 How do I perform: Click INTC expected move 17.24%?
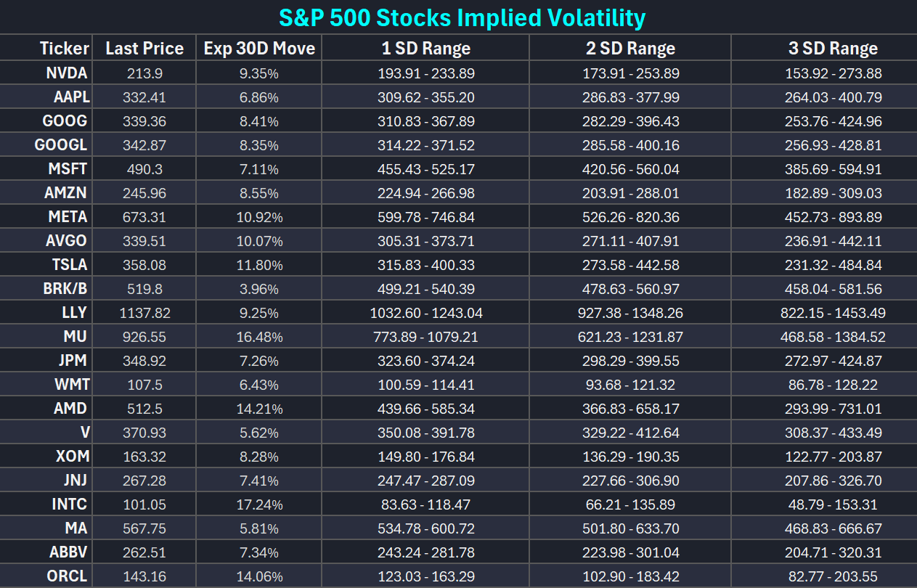259,505
